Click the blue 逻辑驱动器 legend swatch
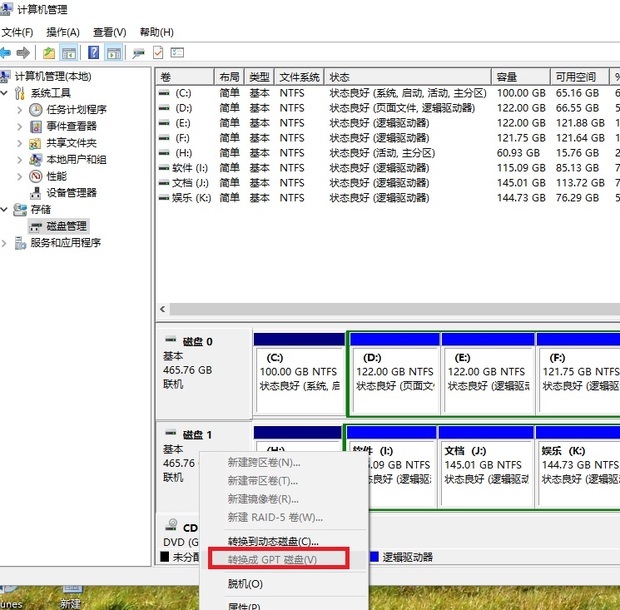620x610 pixels. 374,557
